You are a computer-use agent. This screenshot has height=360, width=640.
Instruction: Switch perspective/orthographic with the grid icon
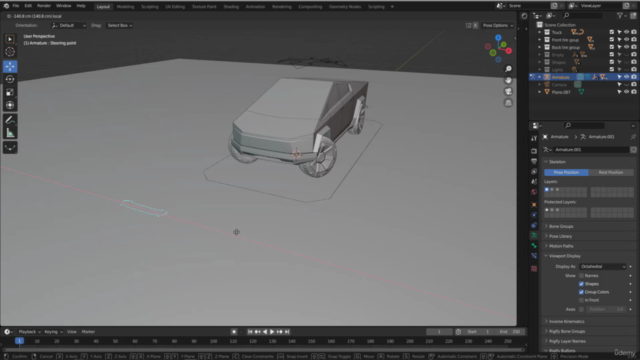tap(508, 103)
